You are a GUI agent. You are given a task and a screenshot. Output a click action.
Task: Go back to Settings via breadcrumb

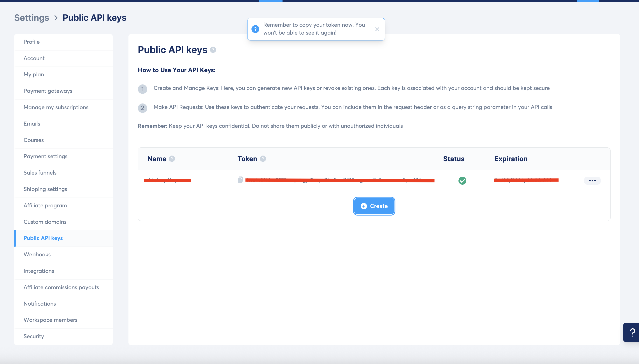click(32, 18)
